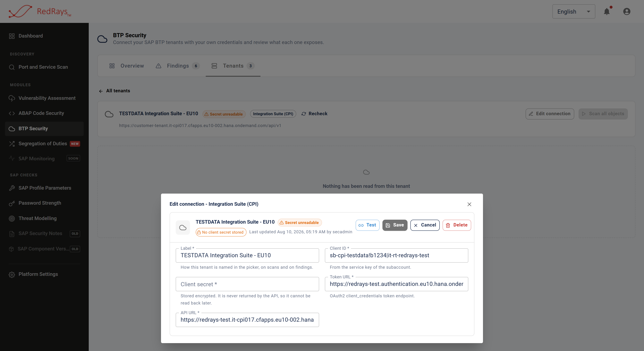Open Segregation of Duties module

click(44, 143)
